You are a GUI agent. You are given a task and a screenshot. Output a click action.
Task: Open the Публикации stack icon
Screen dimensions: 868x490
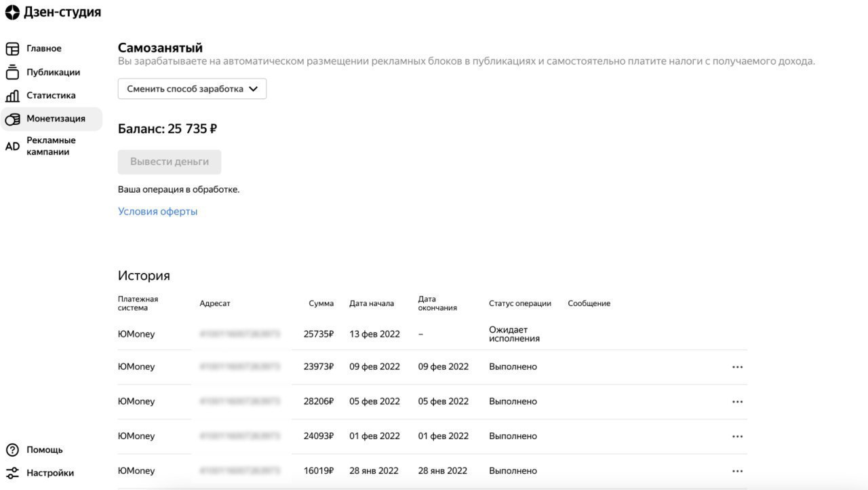click(x=12, y=72)
